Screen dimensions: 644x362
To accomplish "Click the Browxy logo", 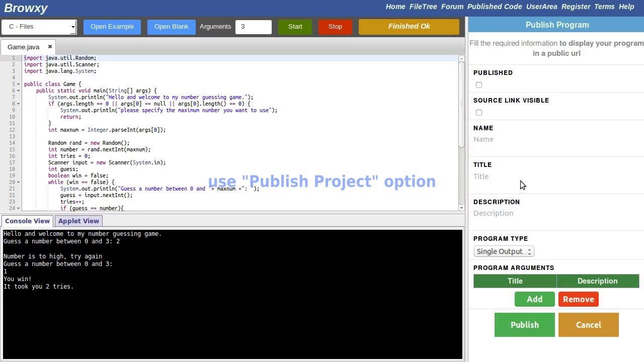I will pos(26,8).
